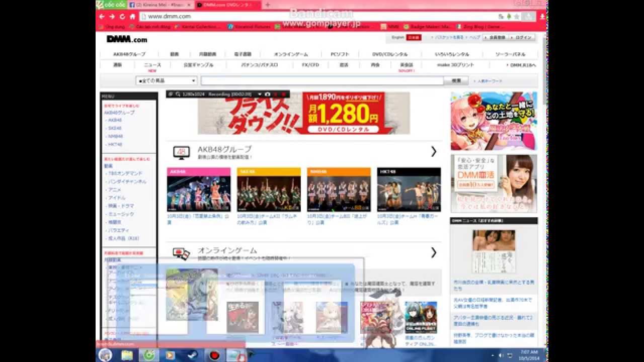Open the media player taskbar icon
Image resolution: width=644 pixels, height=362 pixels.
[x=171, y=355]
